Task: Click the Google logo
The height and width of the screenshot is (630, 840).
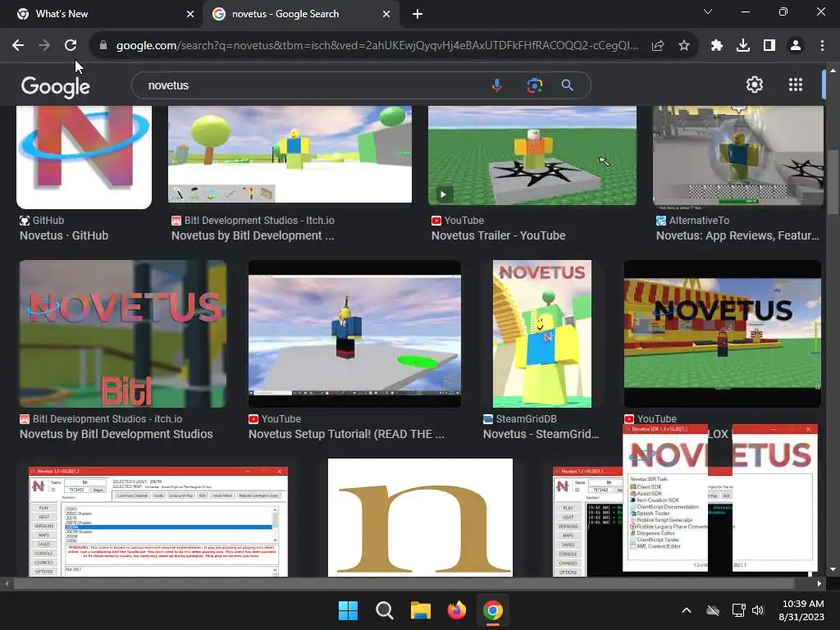Action: coord(56,87)
